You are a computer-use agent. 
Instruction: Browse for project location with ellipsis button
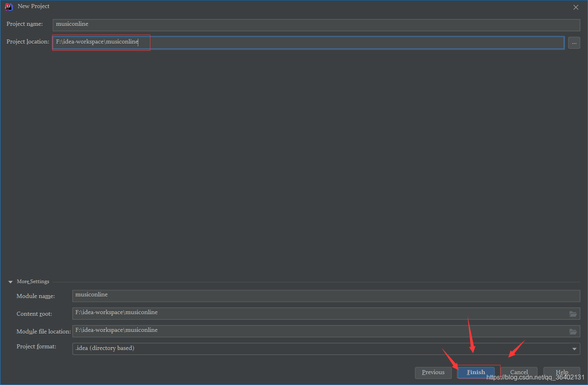point(574,43)
